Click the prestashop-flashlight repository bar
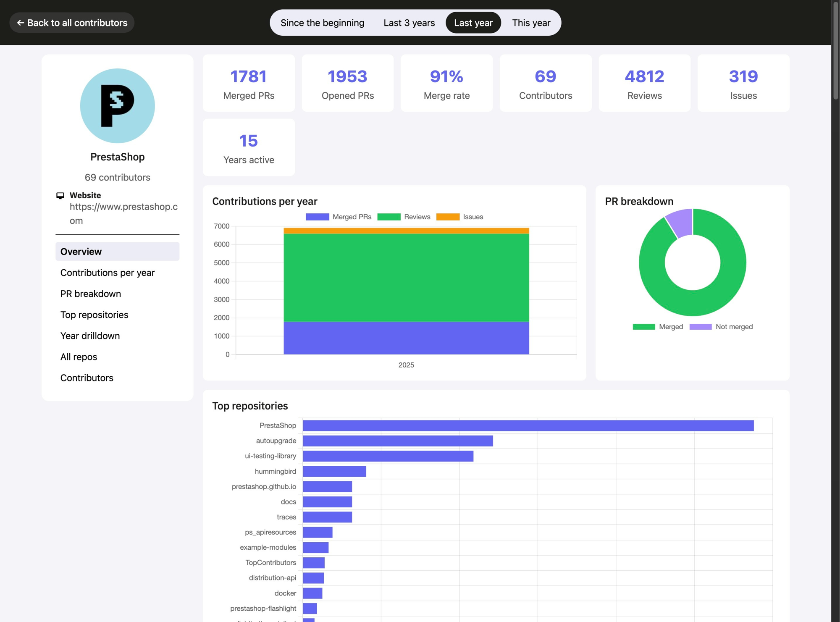 pos(310,608)
